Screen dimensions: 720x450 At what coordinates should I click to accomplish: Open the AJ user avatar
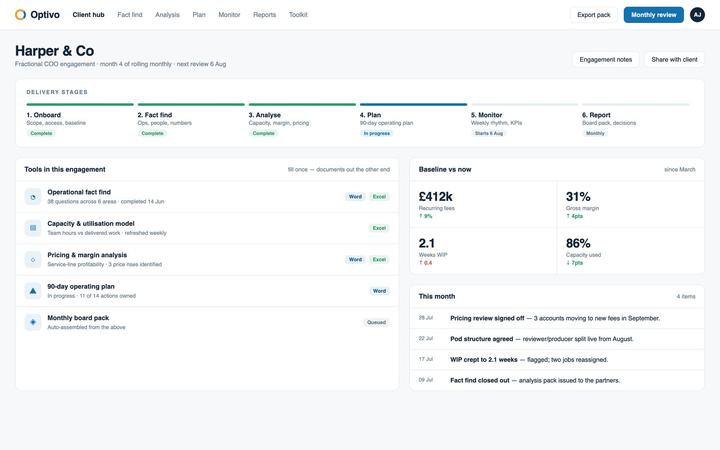[x=697, y=15]
